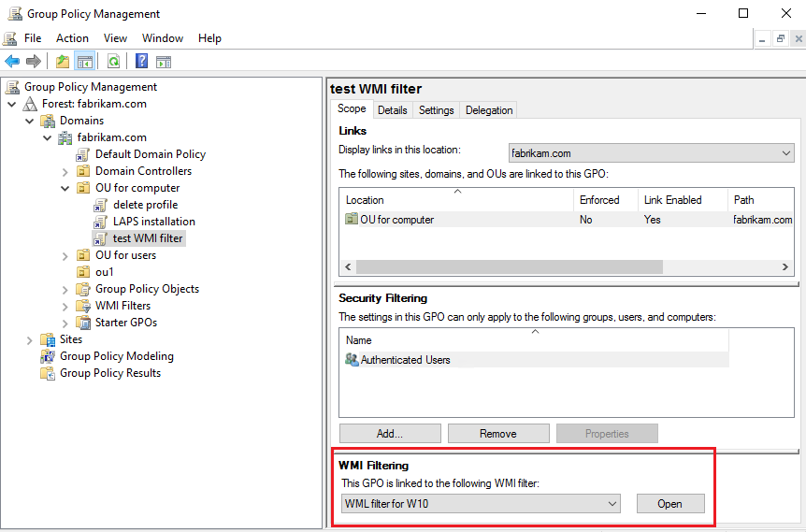Viewport: 806px width, 532px height.
Task: Sort security filtering by Name header
Action: pos(535,340)
